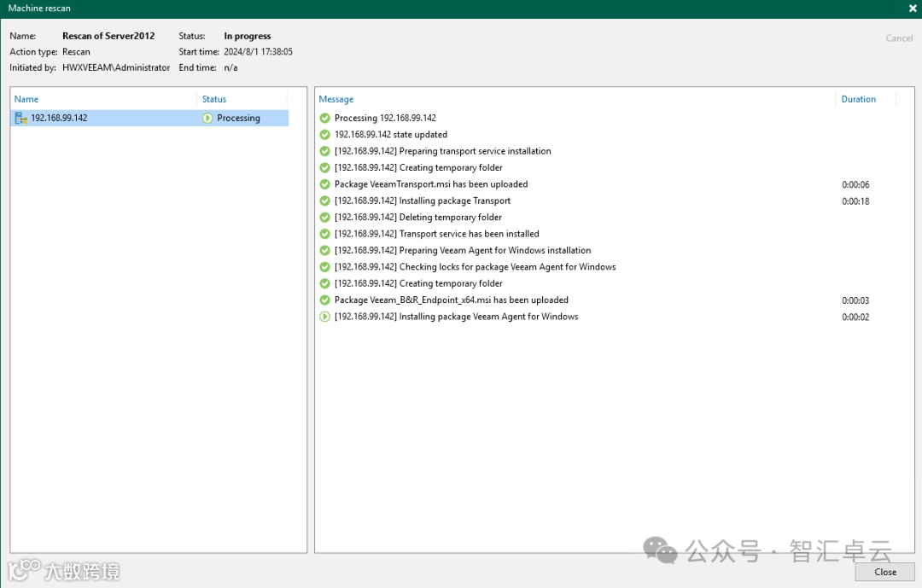922x588 pixels.
Task: Click check icon for 'VeeamTransport.msi has been uploaded'
Action: coord(324,184)
